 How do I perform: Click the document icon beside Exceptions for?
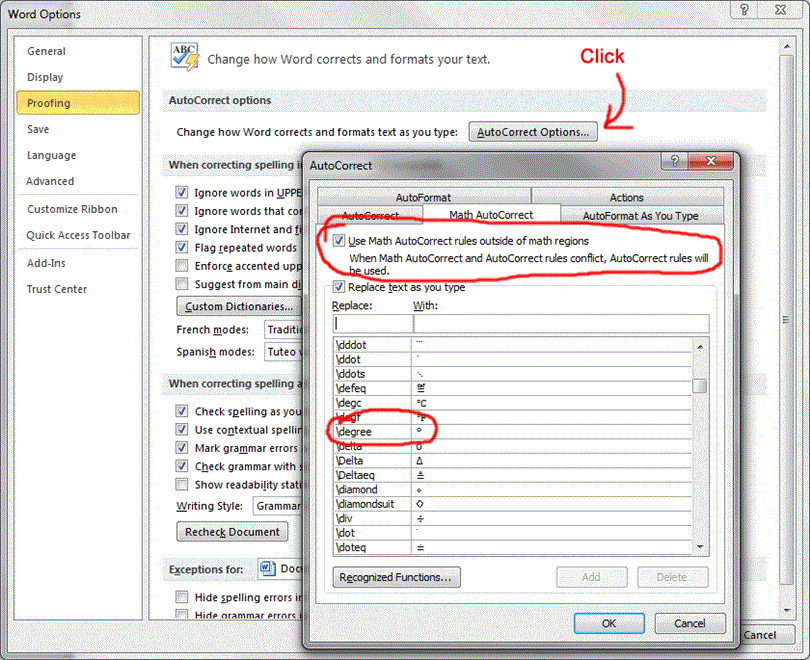268,568
